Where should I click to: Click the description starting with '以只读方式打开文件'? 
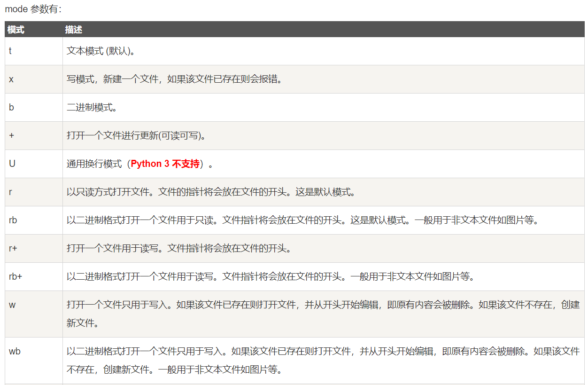pos(211,192)
